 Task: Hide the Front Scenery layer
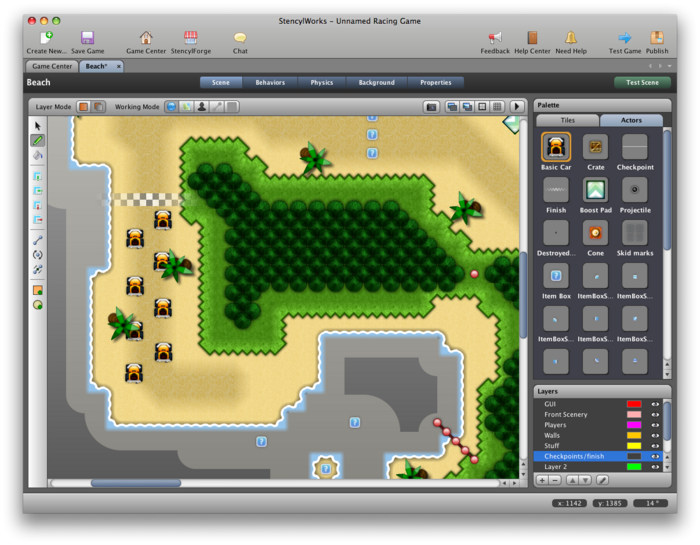[655, 415]
